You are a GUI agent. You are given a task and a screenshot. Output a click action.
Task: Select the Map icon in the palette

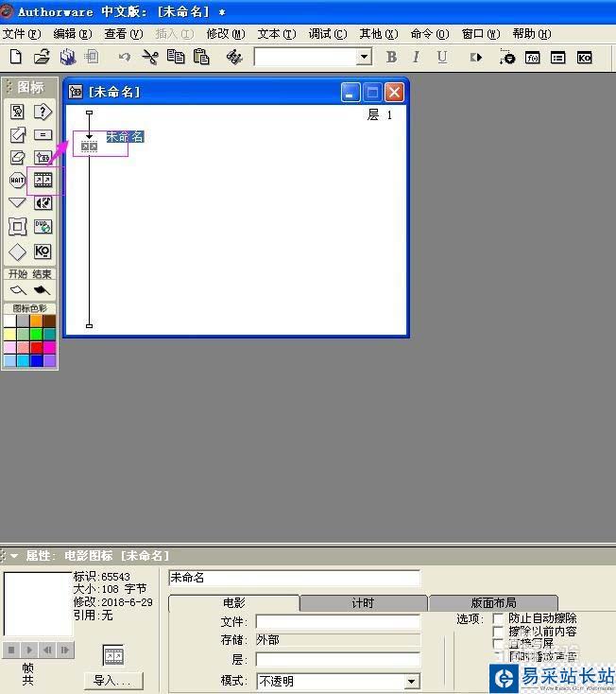[43, 158]
